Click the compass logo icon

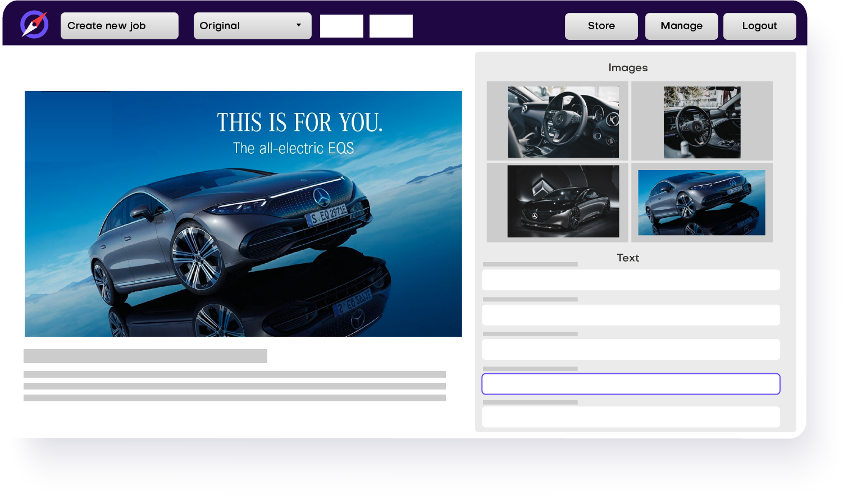pyautogui.click(x=34, y=25)
